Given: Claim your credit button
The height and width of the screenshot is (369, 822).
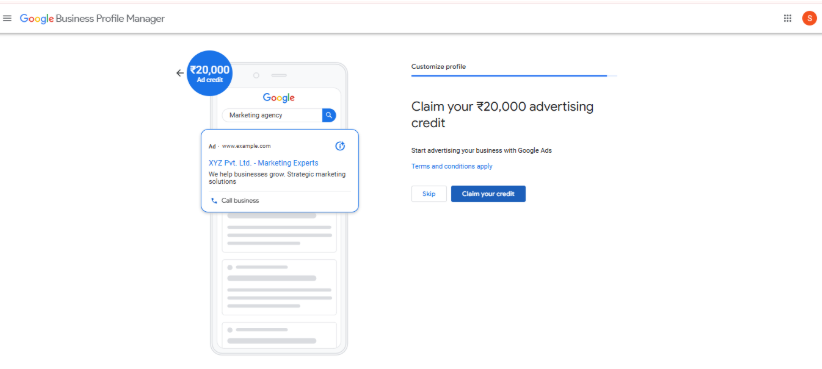Looking at the screenshot, I should coord(488,194).
